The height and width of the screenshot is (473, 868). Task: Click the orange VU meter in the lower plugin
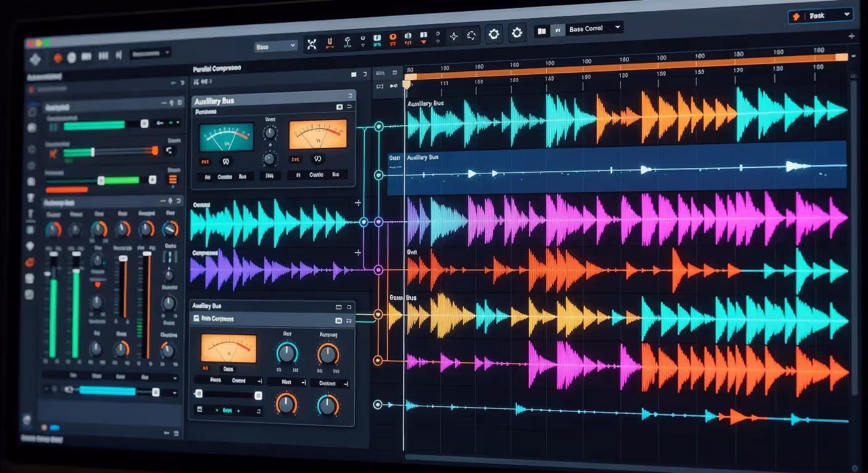pos(228,349)
